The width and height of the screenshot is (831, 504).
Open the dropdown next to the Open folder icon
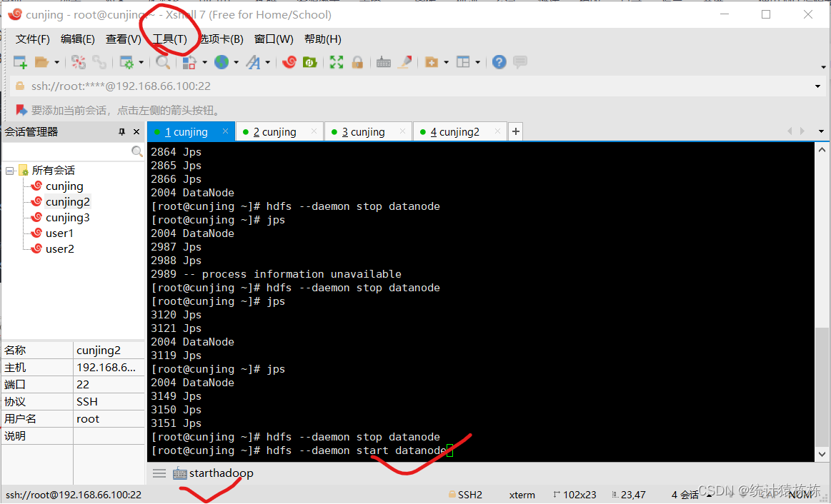pos(56,63)
